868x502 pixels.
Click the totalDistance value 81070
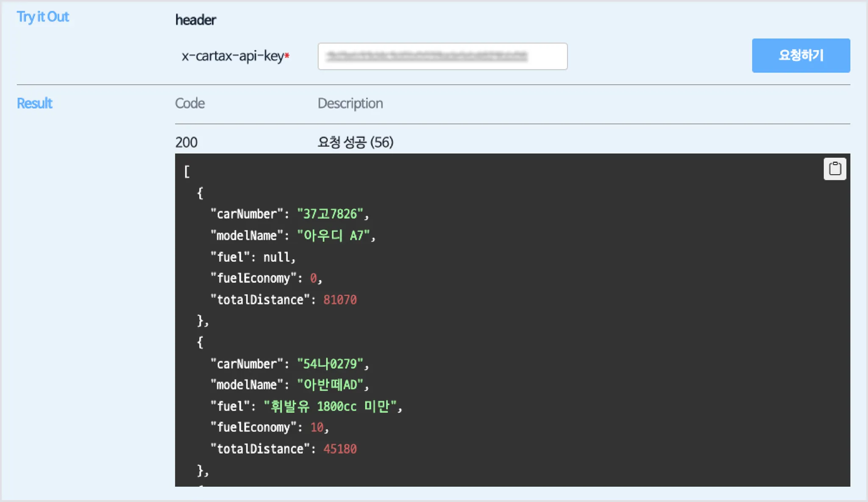[340, 300]
